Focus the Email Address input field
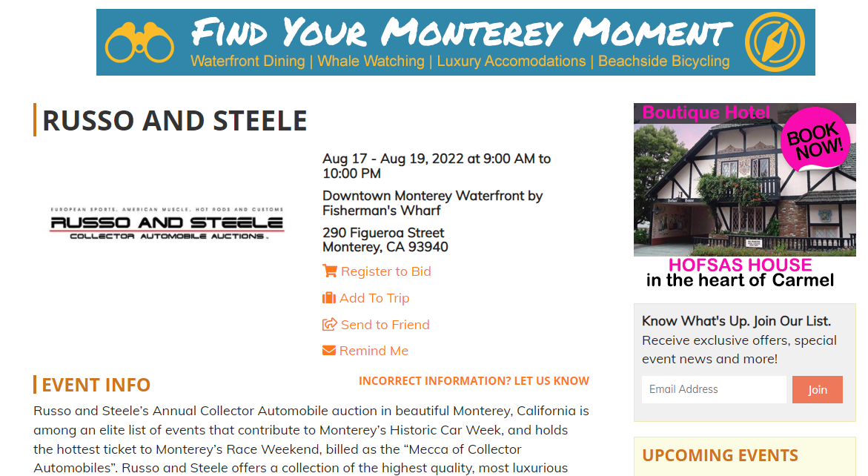 pos(714,390)
